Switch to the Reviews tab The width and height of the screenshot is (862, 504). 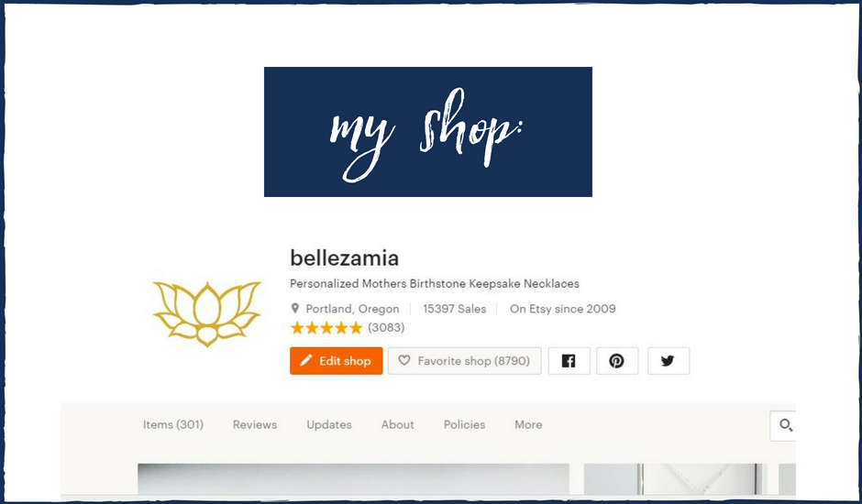click(255, 425)
